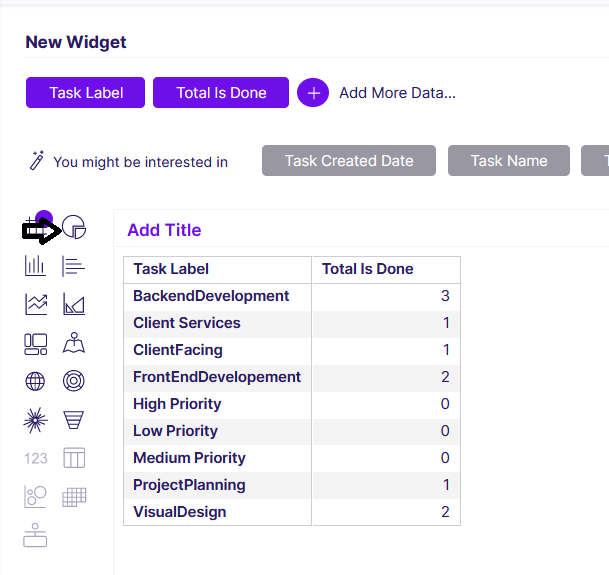Pick the tile layout chart icon
The height and width of the screenshot is (575, 609).
pyautogui.click(x=36, y=344)
